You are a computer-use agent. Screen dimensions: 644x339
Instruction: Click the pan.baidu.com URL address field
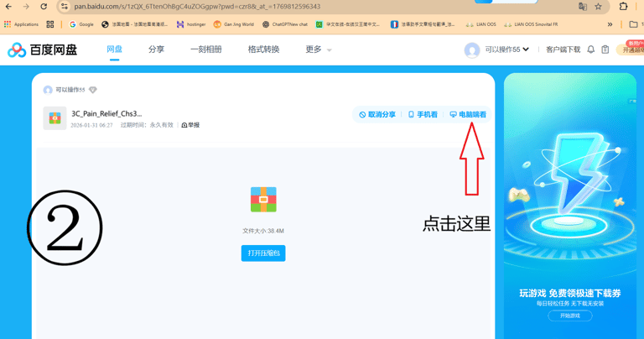pyautogui.click(x=197, y=7)
